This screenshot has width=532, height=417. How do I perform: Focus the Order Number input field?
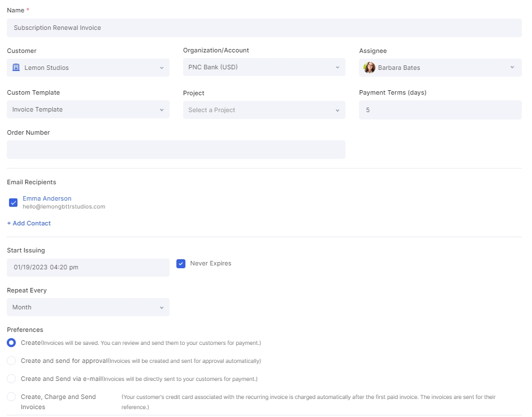[176, 150]
